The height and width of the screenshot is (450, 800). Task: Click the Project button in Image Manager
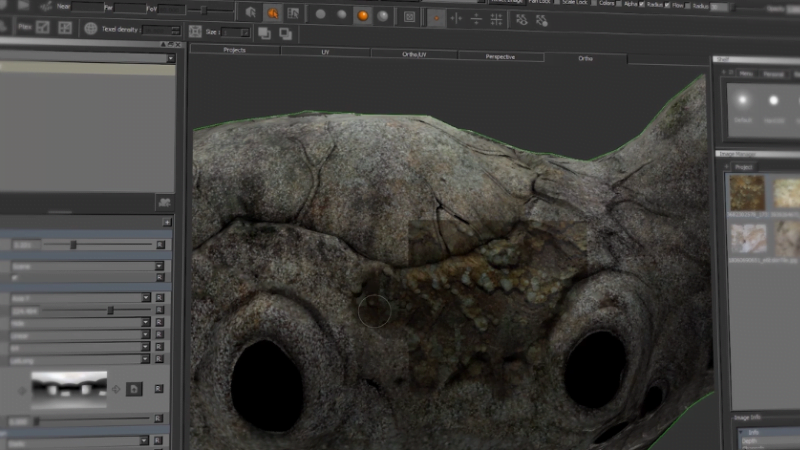(743, 166)
